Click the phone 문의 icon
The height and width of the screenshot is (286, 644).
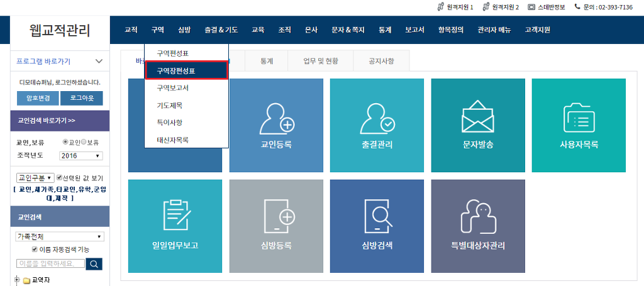pyautogui.click(x=577, y=6)
